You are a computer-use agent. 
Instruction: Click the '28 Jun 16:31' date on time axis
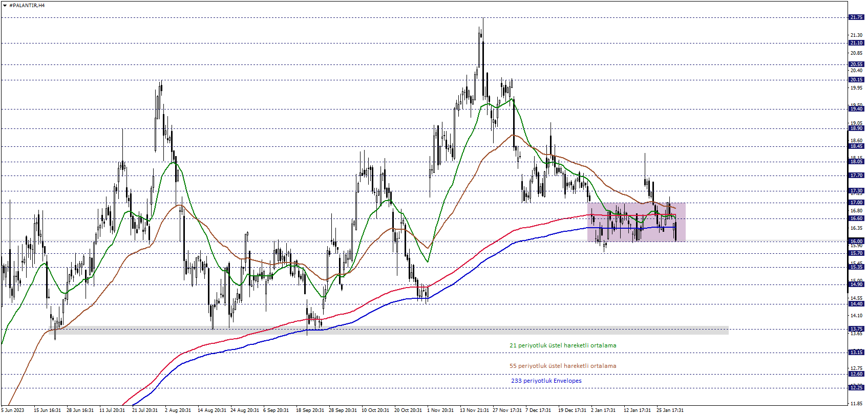pos(80,410)
